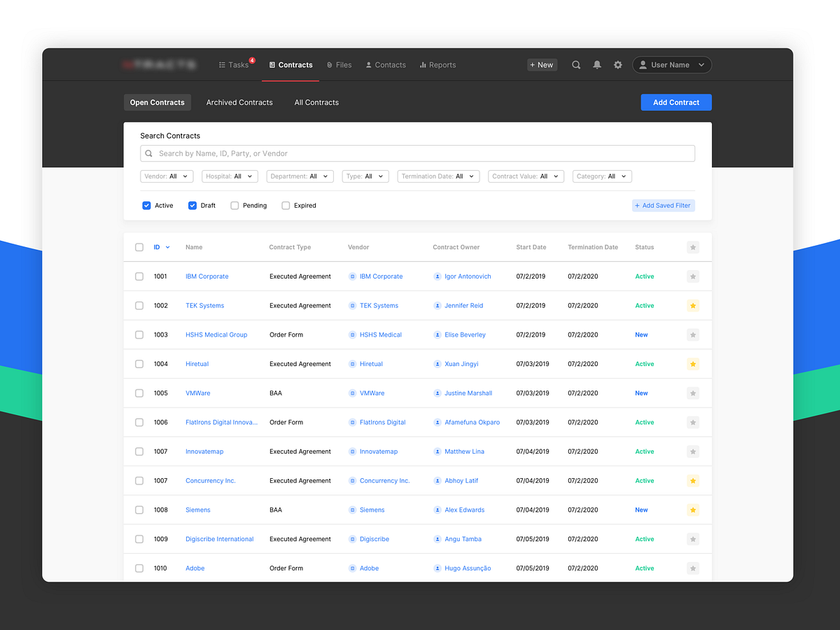Open the Reports section in the navbar
This screenshot has width=840, height=630.
click(x=437, y=64)
